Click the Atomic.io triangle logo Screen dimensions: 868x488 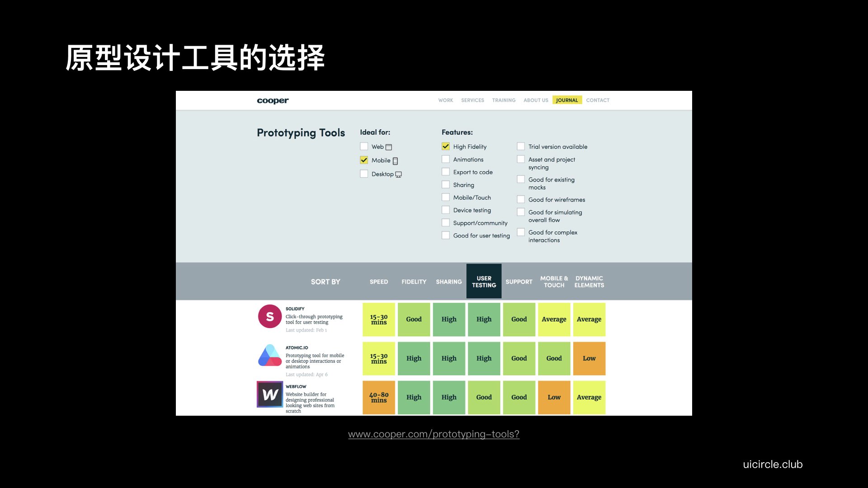click(x=270, y=356)
